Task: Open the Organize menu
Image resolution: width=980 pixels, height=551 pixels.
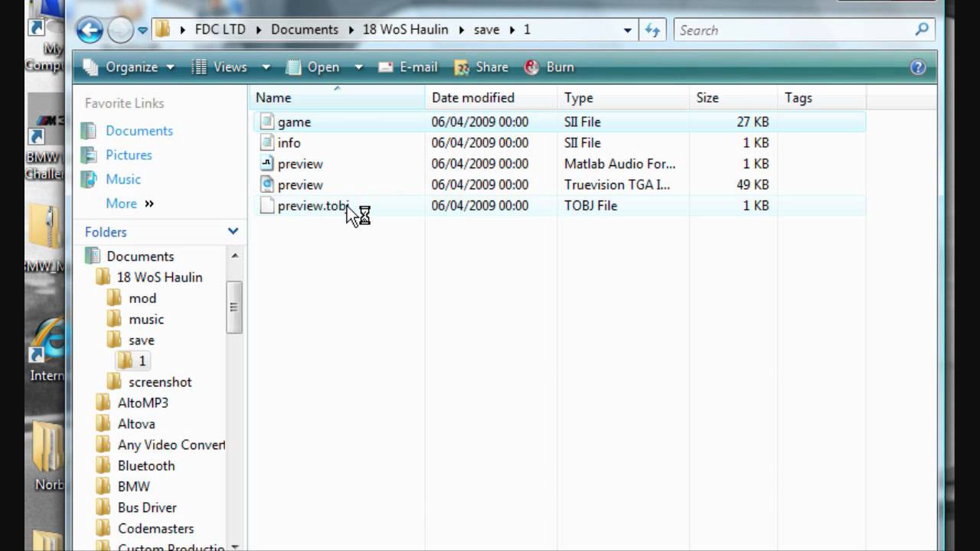Action: (x=128, y=67)
